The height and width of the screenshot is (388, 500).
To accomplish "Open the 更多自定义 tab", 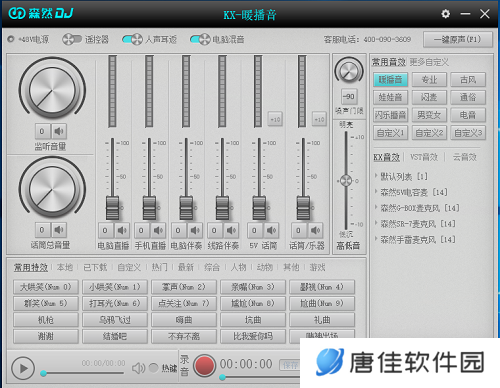I will coord(429,62).
